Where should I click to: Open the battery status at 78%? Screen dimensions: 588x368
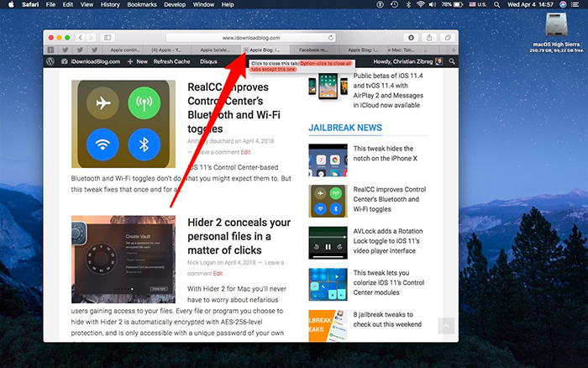[x=452, y=4]
